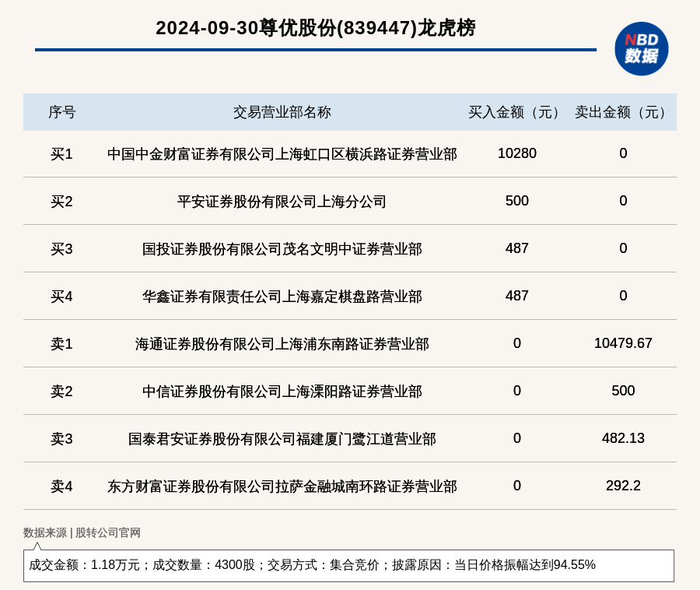
Task: Click the 买3 row label
Action: click(61, 249)
